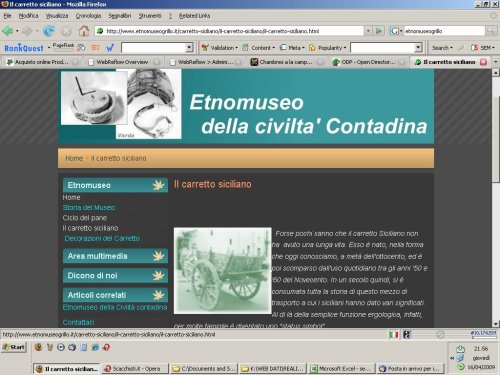Screen dimensions: 500x375
Task: Switch to ODP - Open Director... tab
Action: [368, 62]
